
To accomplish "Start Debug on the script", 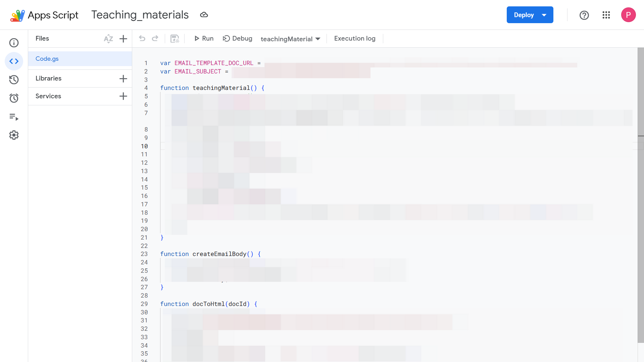I will pos(238,39).
